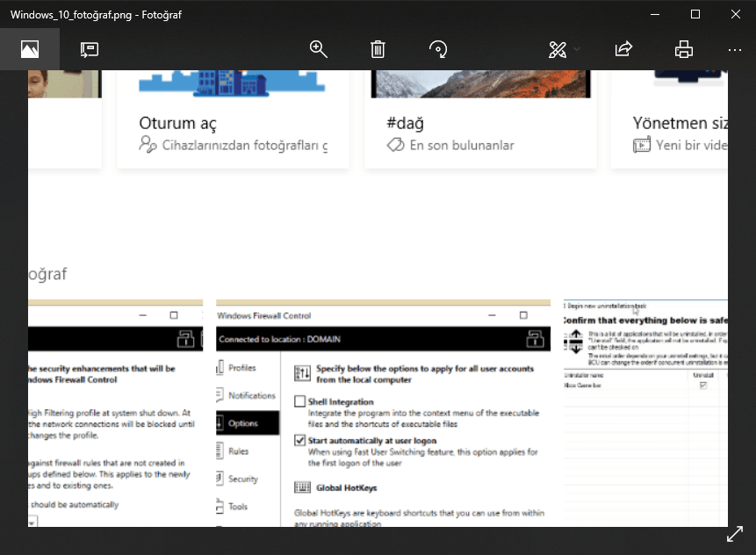Uncheck Start automatically at user logon
Viewport: 756px width, 555px height.
(x=300, y=440)
